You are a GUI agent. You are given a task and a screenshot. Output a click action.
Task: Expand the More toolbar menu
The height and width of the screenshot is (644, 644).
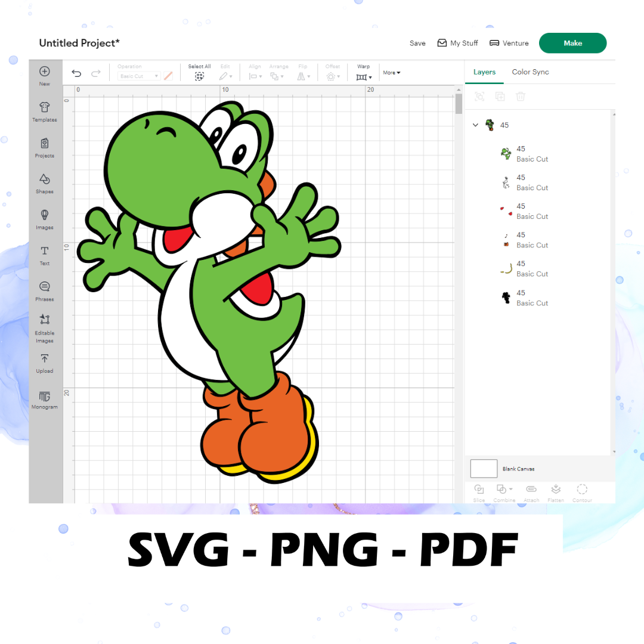[391, 73]
